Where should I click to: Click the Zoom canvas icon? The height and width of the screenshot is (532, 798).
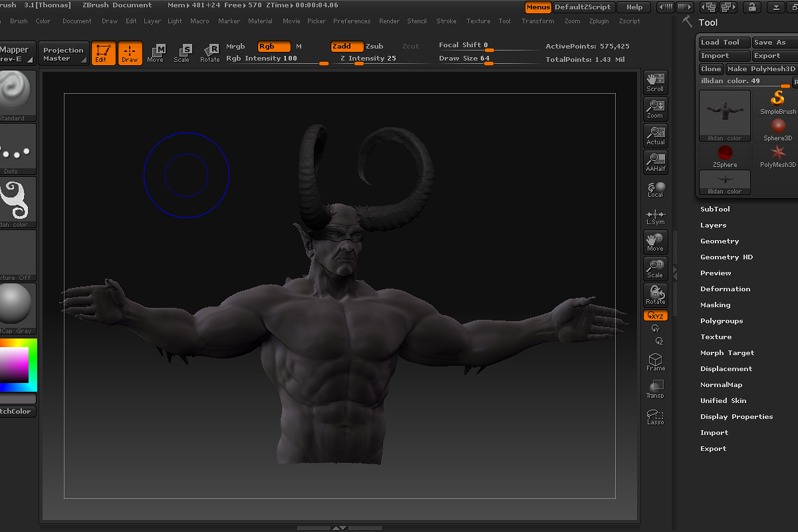coord(656,108)
